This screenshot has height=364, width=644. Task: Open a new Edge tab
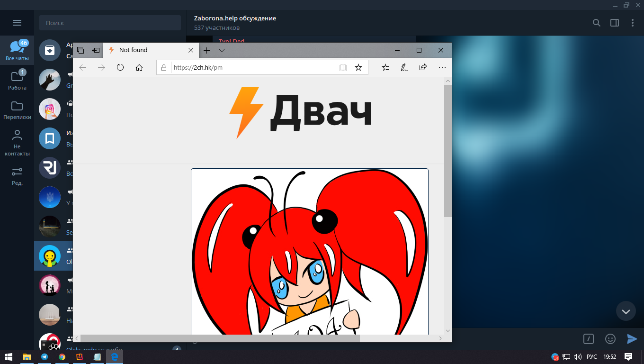tap(206, 50)
